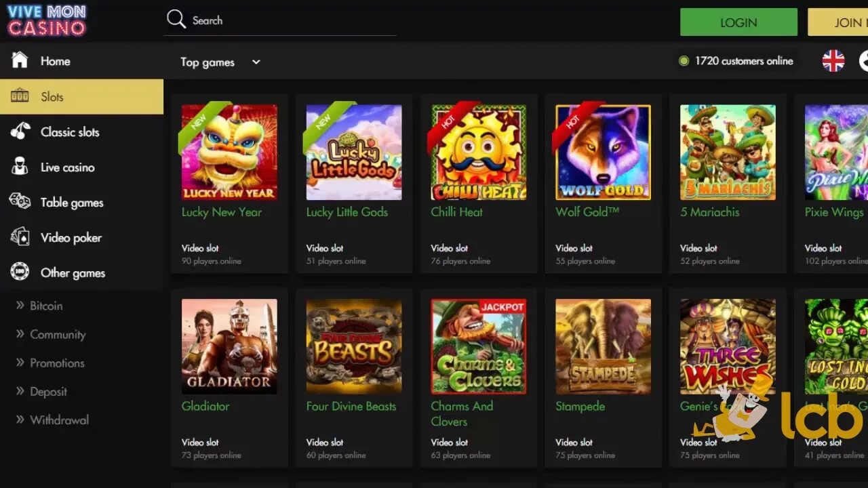Click the search magnifier icon
The image size is (868, 488).
[x=176, y=20]
